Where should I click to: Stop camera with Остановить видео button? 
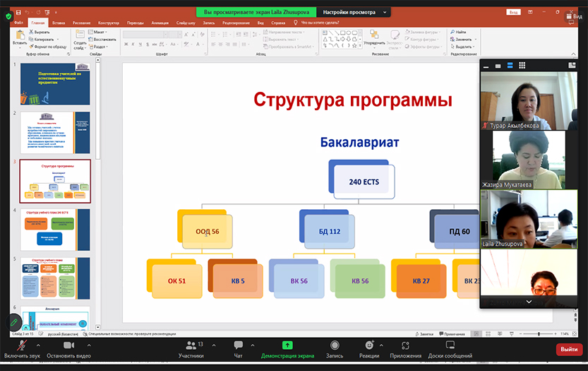pyautogui.click(x=69, y=346)
